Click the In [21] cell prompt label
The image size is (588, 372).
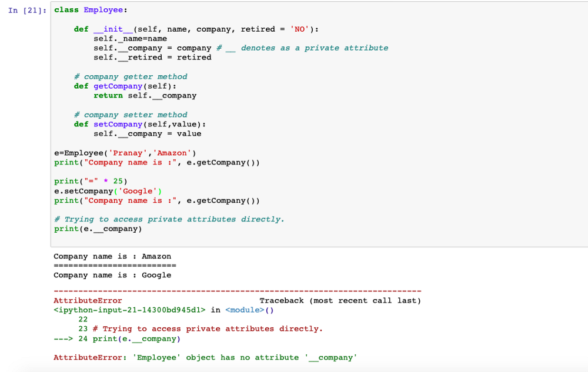(x=28, y=11)
